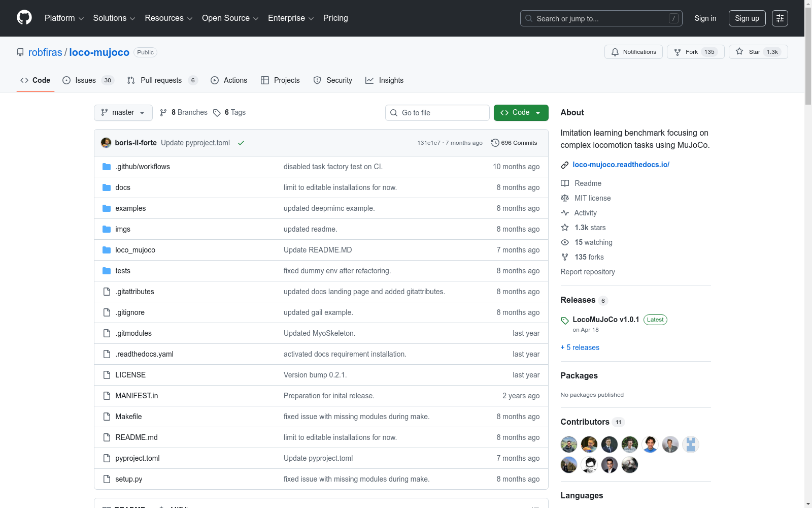Click the imgs folder icon

click(107, 229)
